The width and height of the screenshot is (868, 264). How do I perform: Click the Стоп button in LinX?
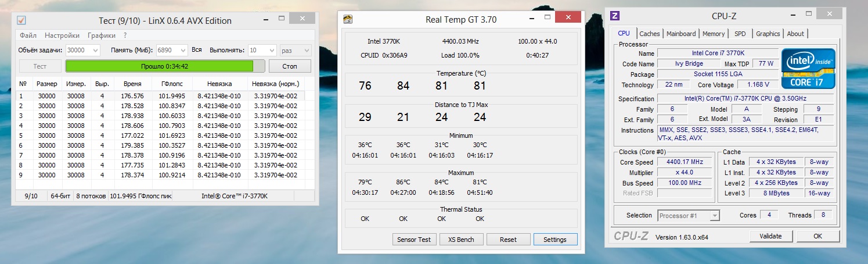[290, 66]
